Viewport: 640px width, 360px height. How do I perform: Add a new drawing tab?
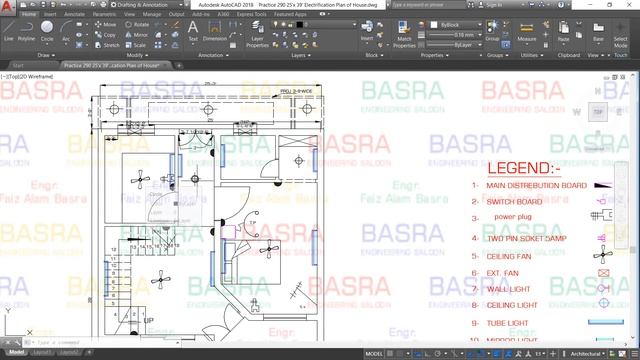pos(179,65)
